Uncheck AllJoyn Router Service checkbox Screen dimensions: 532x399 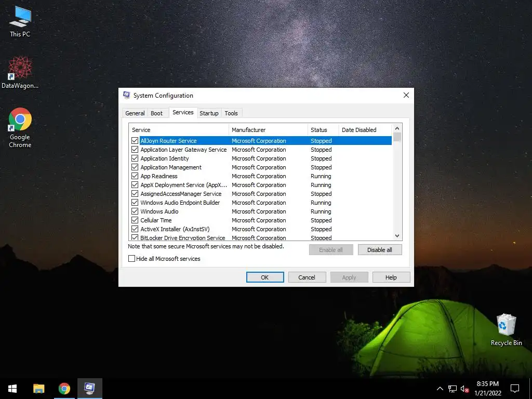pyautogui.click(x=135, y=140)
